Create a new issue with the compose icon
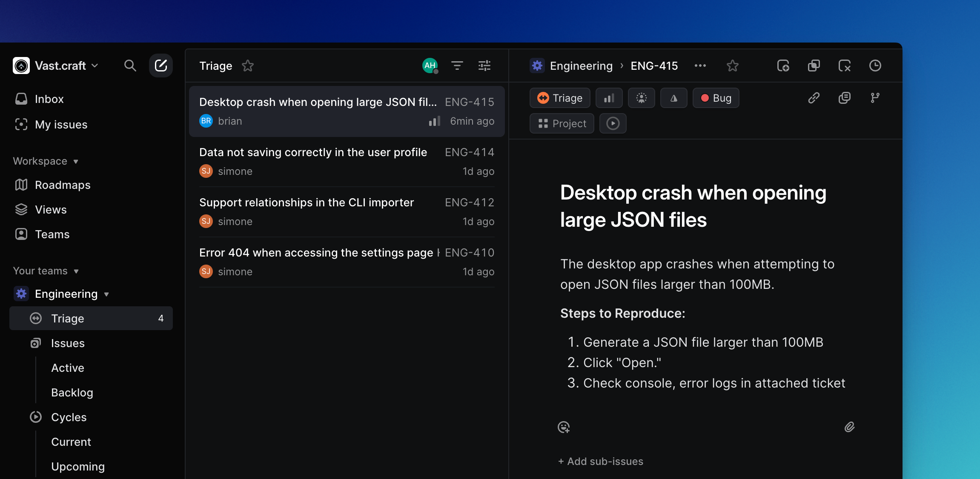980x479 pixels. click(x=161, y=66)
